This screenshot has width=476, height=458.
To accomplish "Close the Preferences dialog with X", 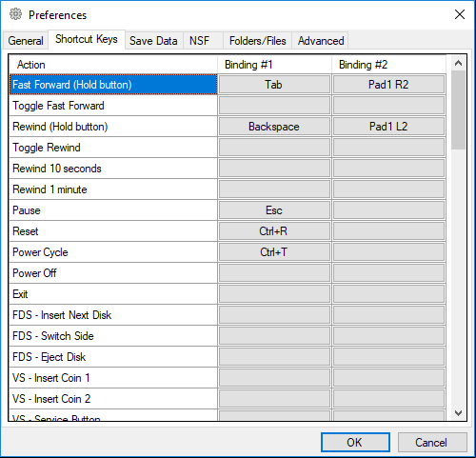I will (x=460, y=14).
